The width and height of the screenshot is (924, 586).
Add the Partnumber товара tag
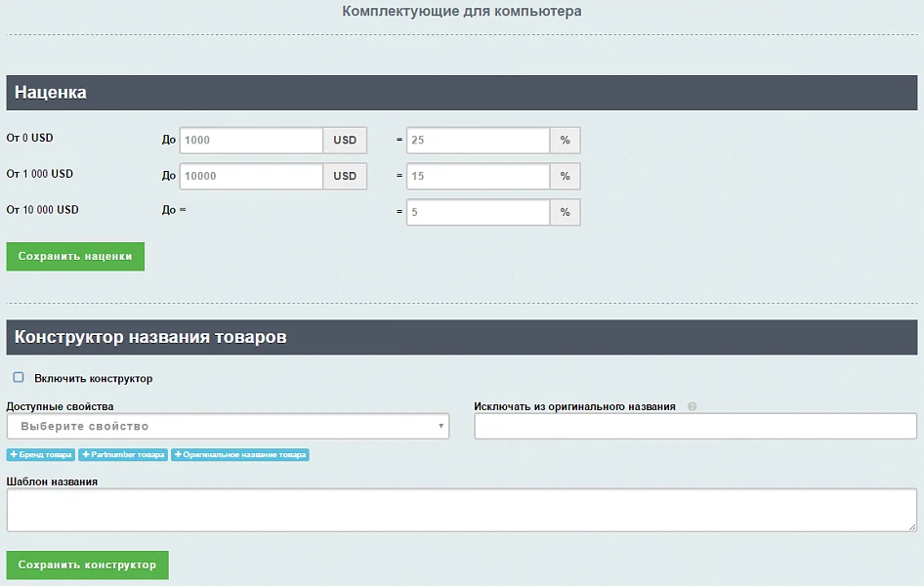click(123, 455)
